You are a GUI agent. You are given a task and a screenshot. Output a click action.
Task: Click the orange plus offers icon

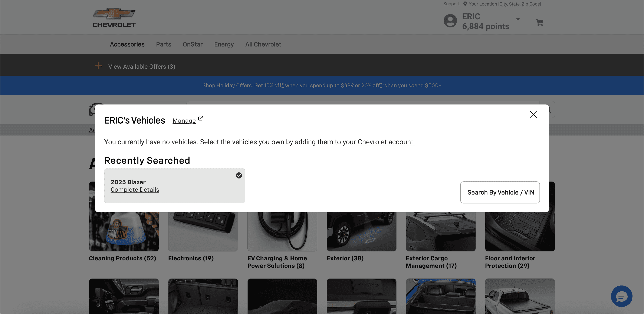tap(99, 66)
